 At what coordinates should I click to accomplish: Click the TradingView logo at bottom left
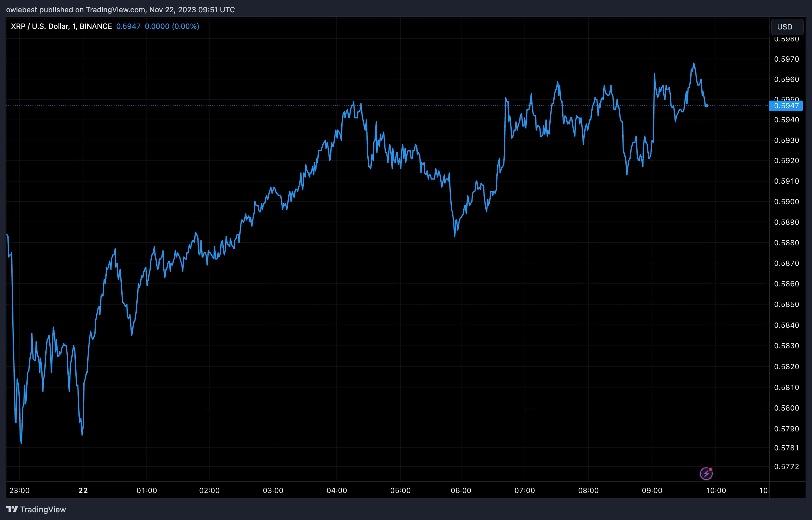[x=36, y=510]
